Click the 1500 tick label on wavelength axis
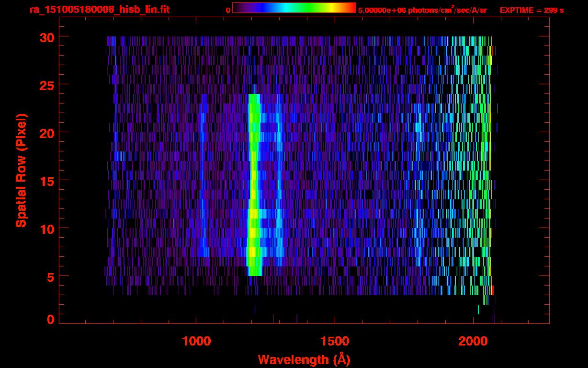The image size is (588, 368). point(335,341)
